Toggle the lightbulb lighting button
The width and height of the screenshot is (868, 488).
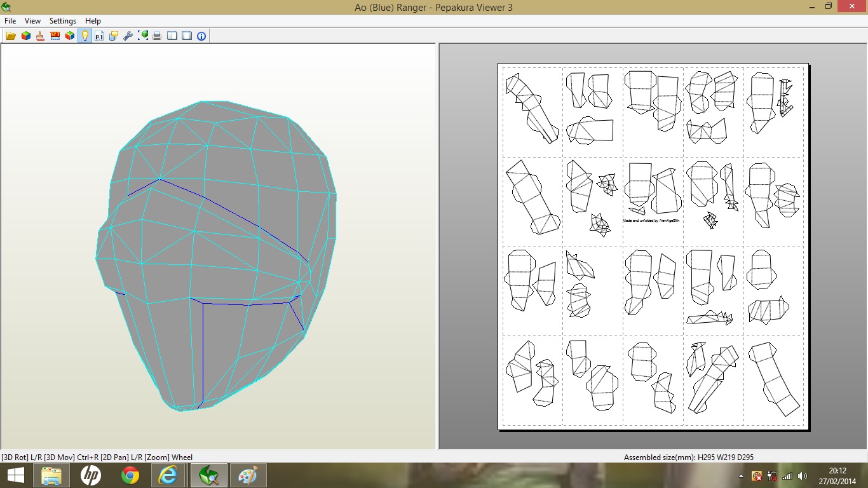85,36
